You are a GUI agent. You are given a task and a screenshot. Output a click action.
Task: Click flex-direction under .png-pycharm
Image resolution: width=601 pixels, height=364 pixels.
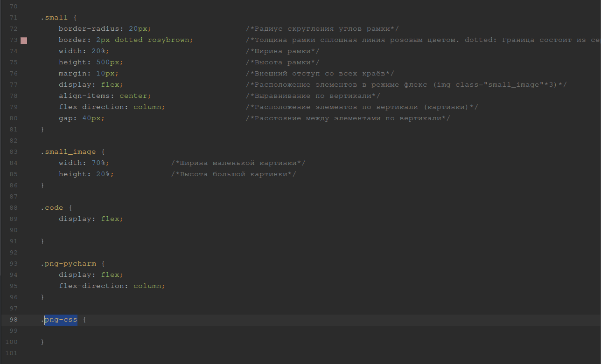tap(91, 286)
